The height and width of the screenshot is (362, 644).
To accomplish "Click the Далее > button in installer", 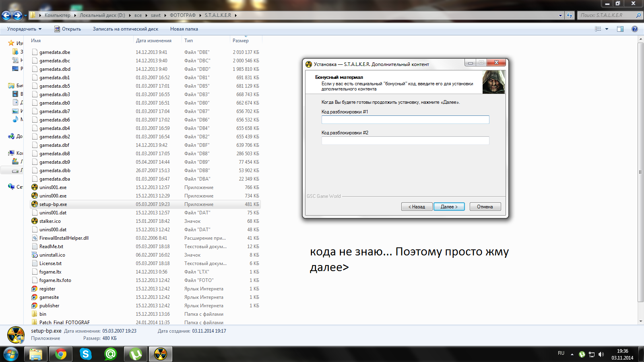I will point(449,206).
